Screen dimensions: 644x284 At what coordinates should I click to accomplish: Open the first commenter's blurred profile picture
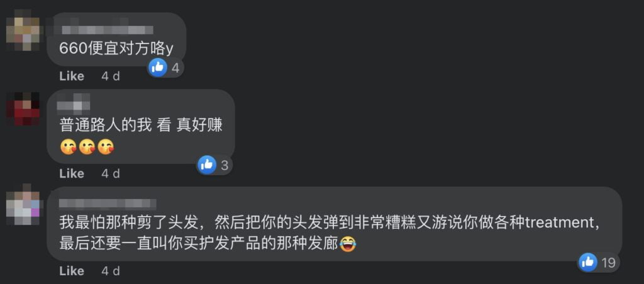[x=23, y=29]
